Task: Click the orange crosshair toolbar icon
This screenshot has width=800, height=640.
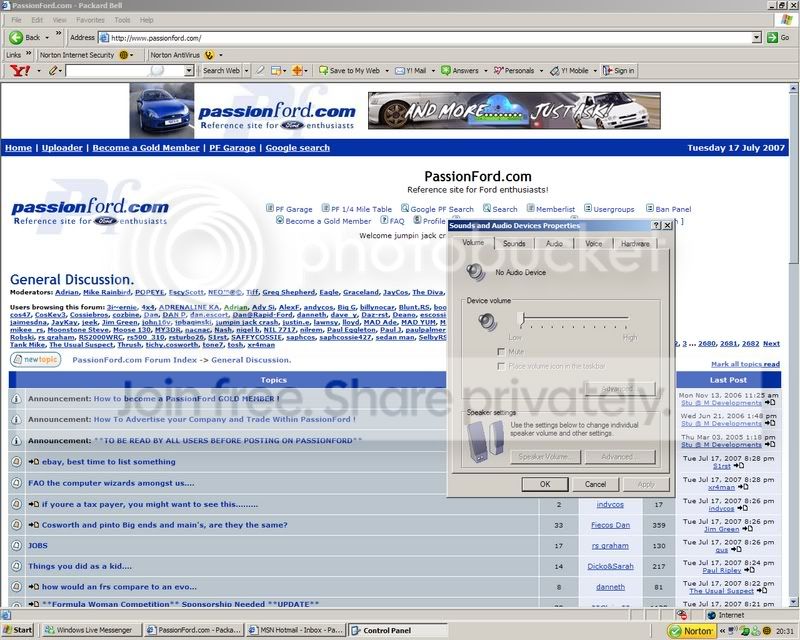Action: click(x=297, y=70)
